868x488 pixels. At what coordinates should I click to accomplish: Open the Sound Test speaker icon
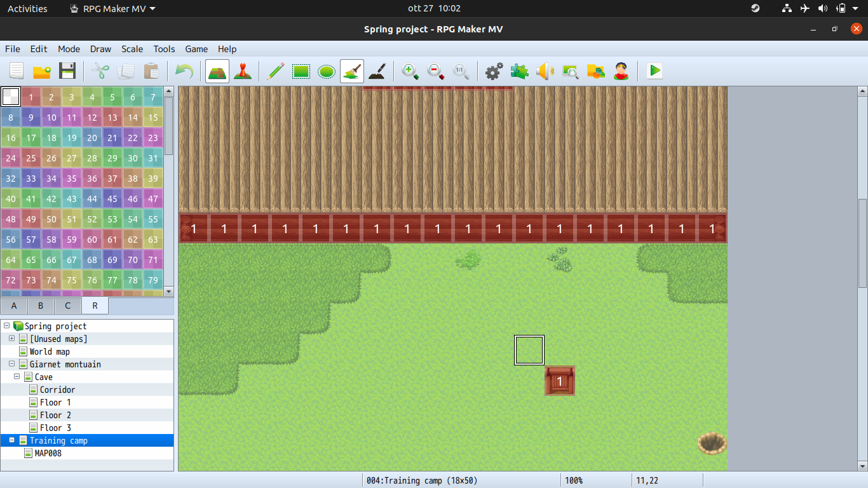pos(545,71)
